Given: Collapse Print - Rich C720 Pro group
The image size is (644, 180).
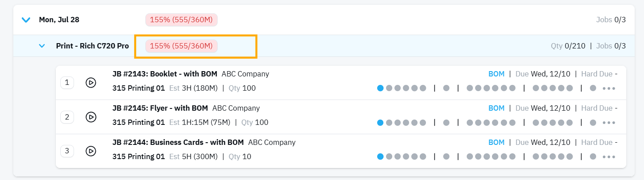Looking at the screenshot, I should [42, 46].
